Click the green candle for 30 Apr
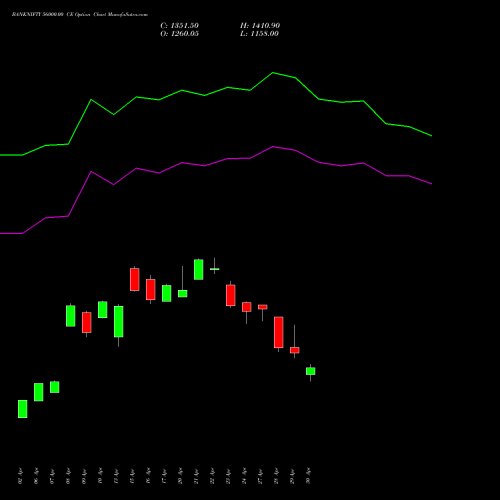500x500 pixels. tap(311, 371)
